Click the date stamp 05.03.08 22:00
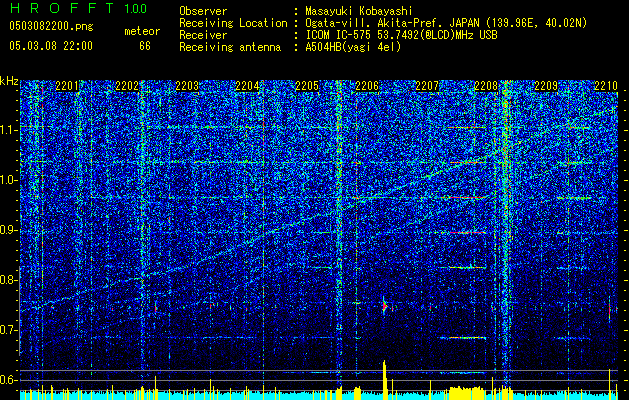629x400 pixels. pos(51,46)
